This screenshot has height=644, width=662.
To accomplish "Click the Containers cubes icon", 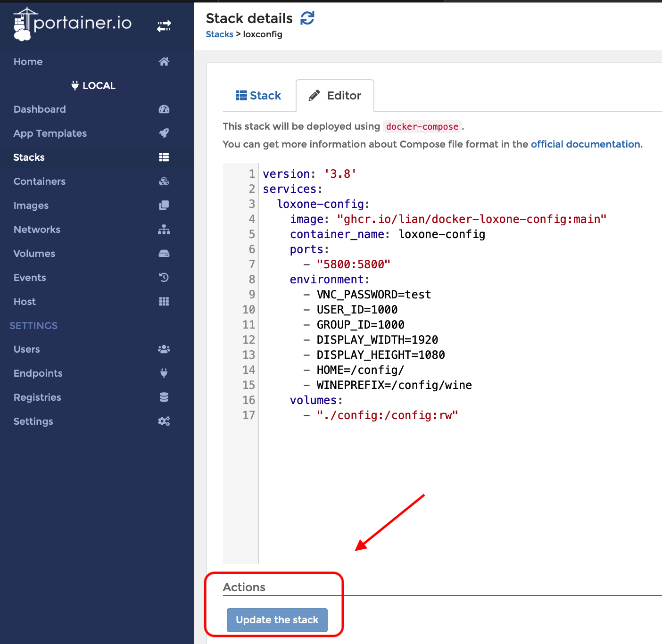I will [164, 182].
